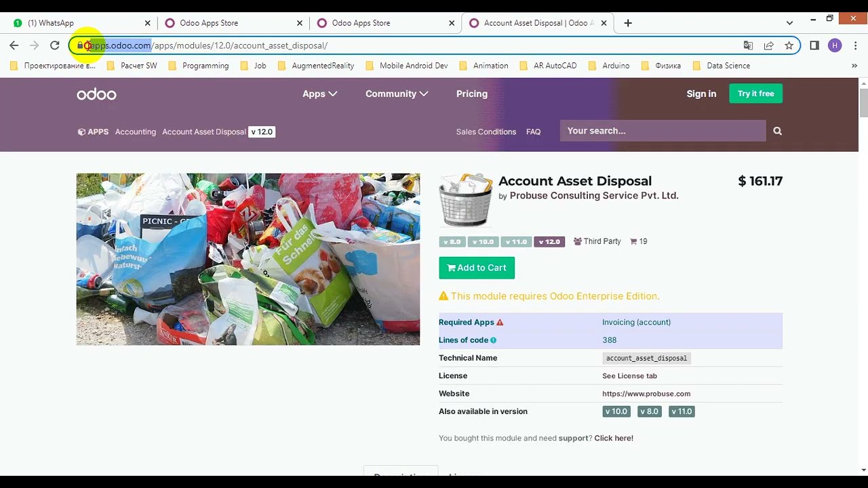Open the Mobile Android Dev bookmark folder
Viewport: 868px width, 488px height.
[407, 66]
